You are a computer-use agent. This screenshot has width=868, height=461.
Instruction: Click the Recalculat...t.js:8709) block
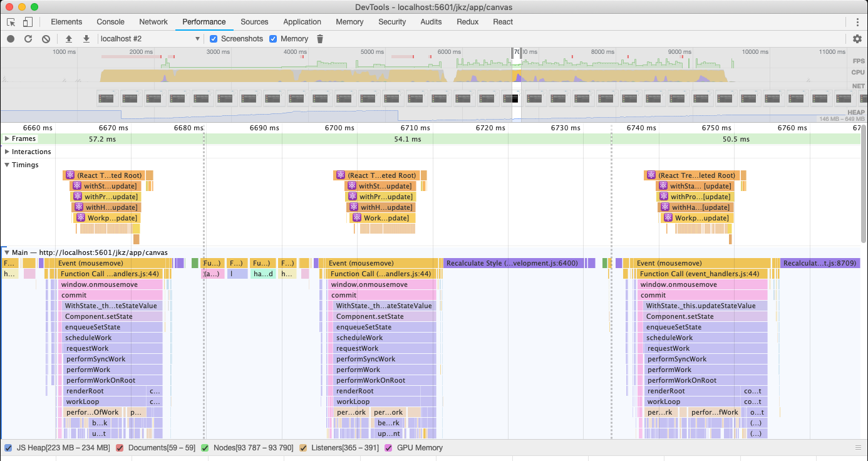tap(820, 263)
